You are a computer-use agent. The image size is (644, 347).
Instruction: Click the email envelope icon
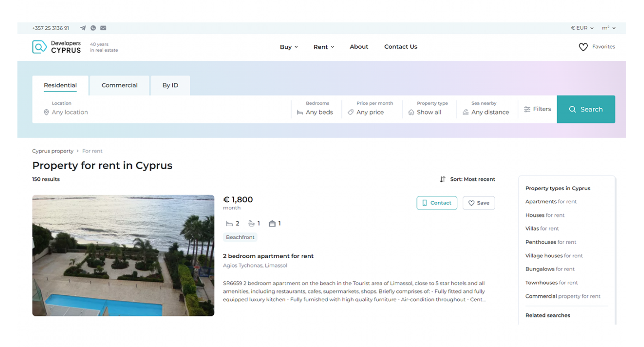[x=103, y=28]
